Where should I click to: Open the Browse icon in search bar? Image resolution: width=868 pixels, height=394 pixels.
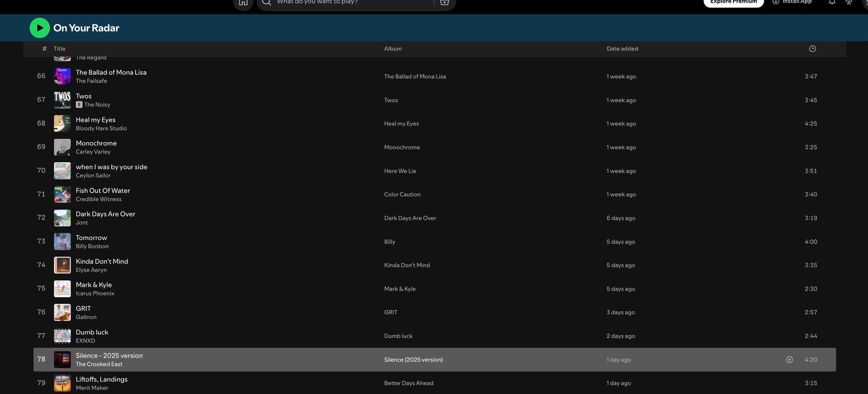tap(444, 3)
